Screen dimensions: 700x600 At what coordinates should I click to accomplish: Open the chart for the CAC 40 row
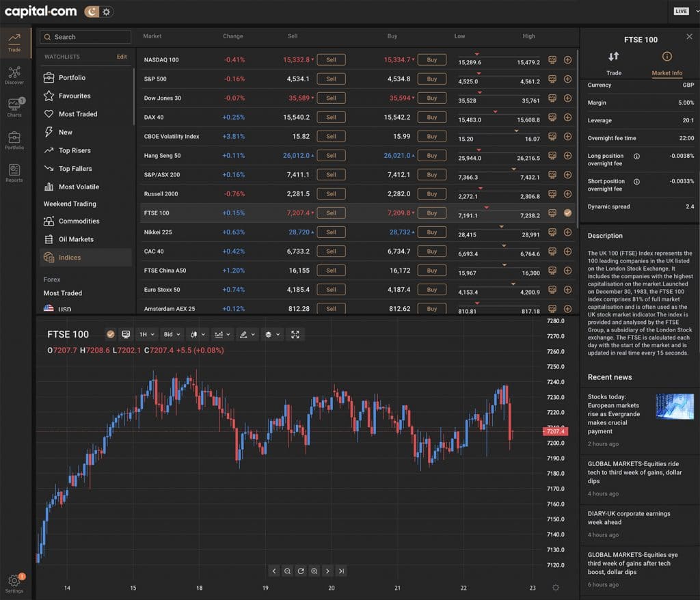click(552, 251)
